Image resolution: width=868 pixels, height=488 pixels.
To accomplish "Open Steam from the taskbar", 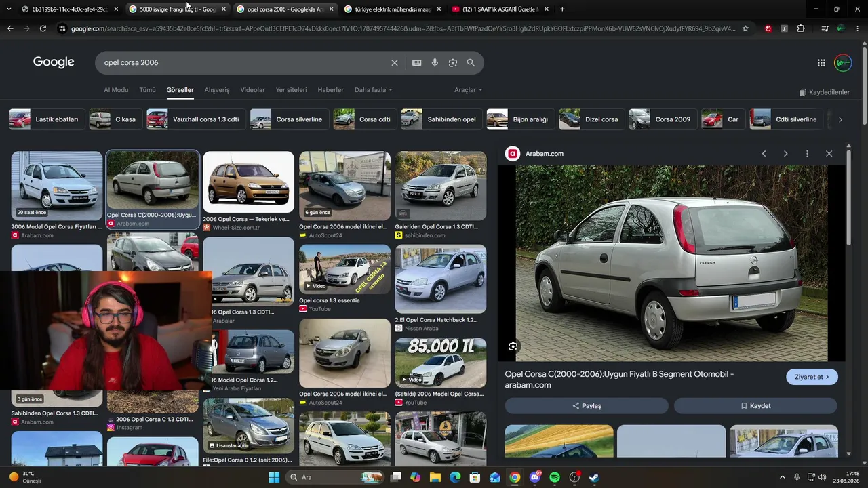I will (594, 477).
